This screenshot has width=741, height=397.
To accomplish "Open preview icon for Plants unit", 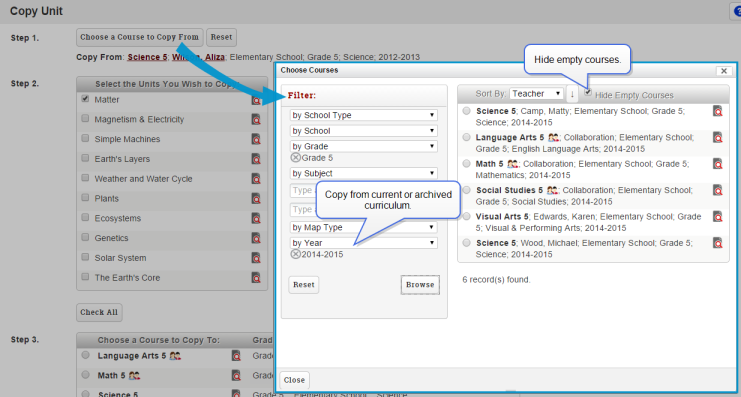I will 256,199.
